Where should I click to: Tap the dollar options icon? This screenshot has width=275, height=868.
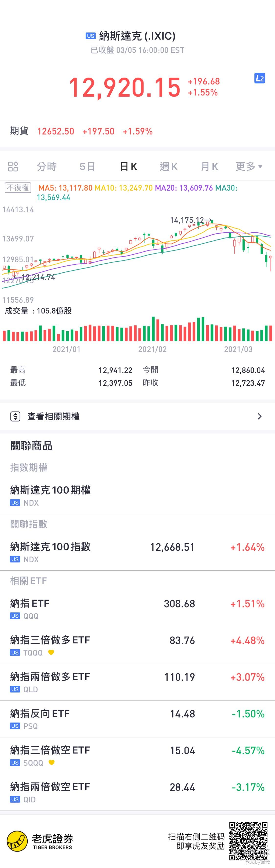[x=15, y=416]
